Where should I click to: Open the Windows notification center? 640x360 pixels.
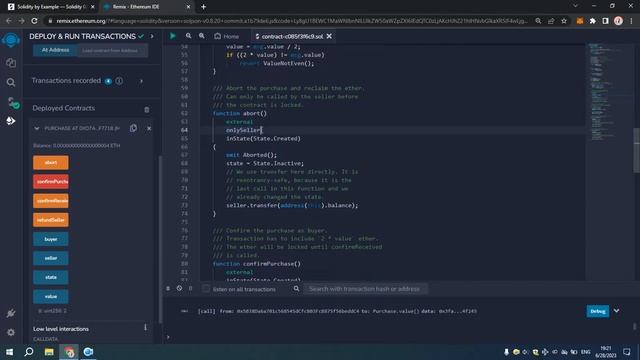pyautogui.click(x=627, y=352)
